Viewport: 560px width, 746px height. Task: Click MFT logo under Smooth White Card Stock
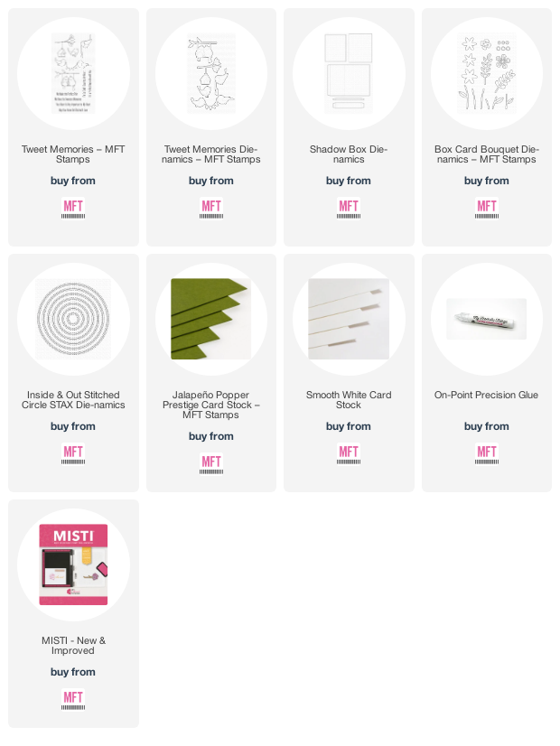(x=349, y=454)
